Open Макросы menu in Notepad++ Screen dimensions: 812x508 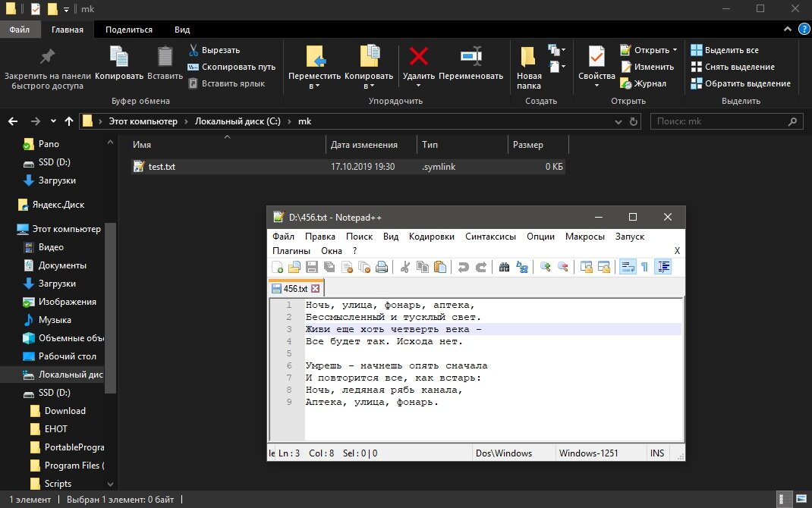pos(584,237)
